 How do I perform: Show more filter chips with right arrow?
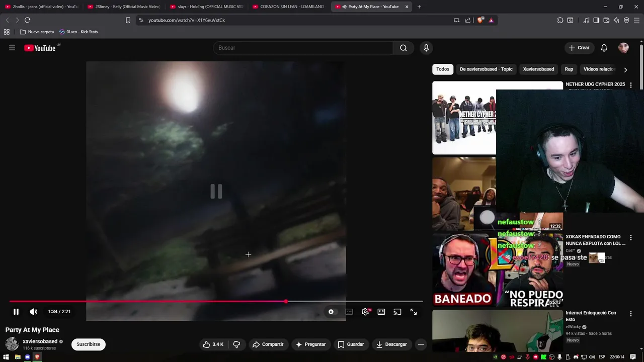point(625,70)
